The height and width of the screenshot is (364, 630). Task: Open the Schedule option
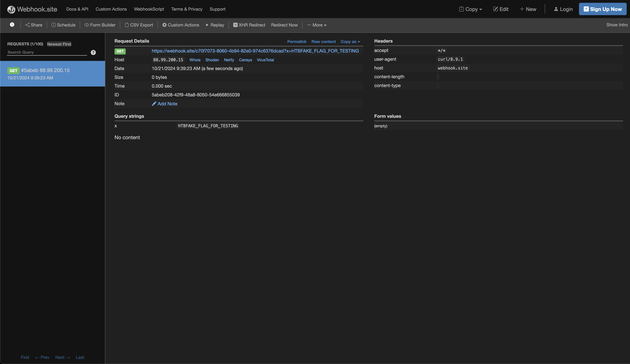63,25
